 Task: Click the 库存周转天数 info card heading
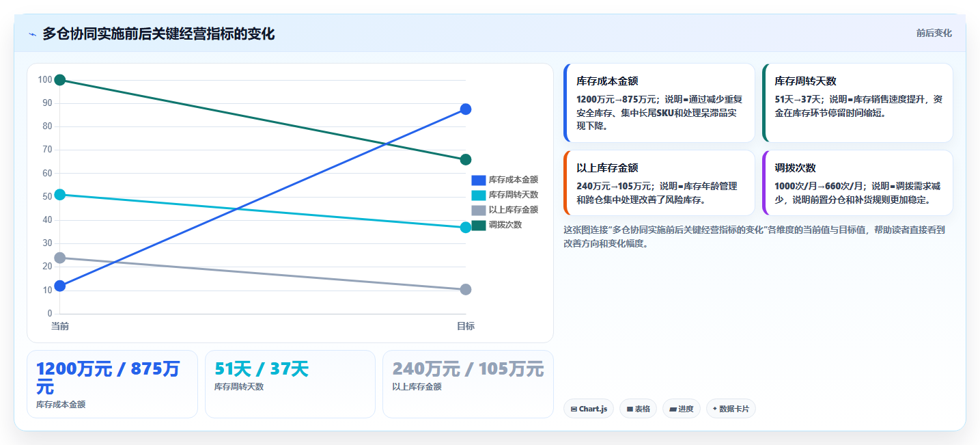coord(806,81)
